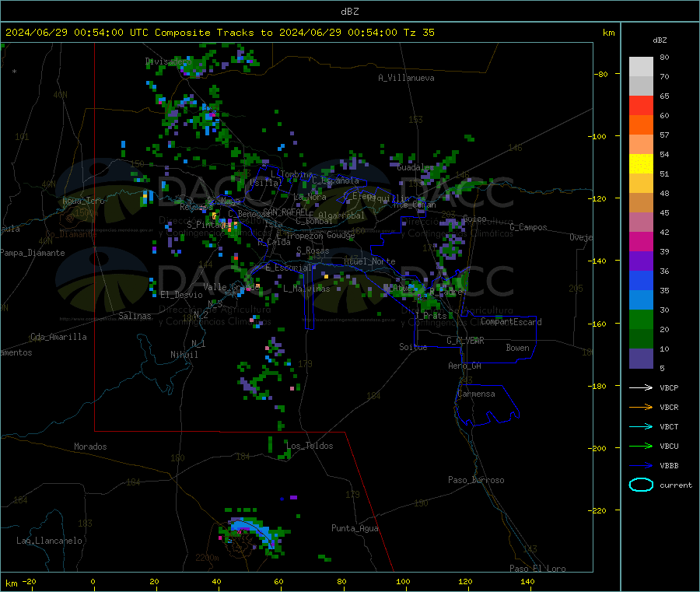Click the Atuel_Norte map label
Screen dimensions: 700x592
point(369,261)
